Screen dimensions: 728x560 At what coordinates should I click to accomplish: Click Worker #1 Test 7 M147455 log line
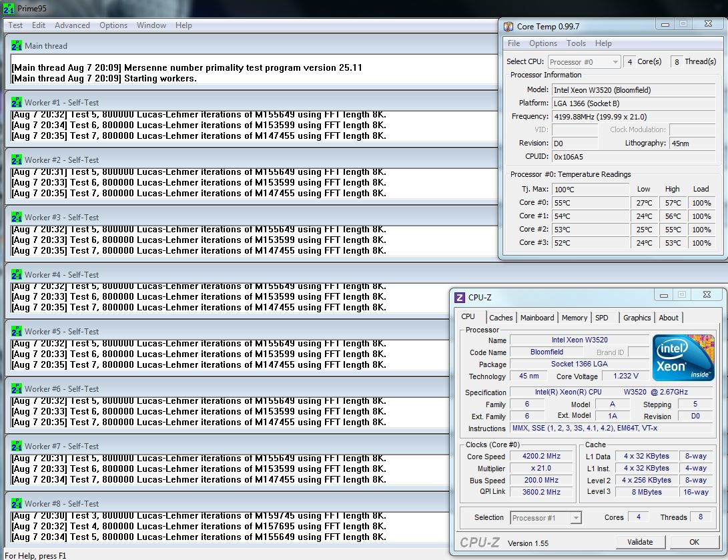(x=199, y=136)
